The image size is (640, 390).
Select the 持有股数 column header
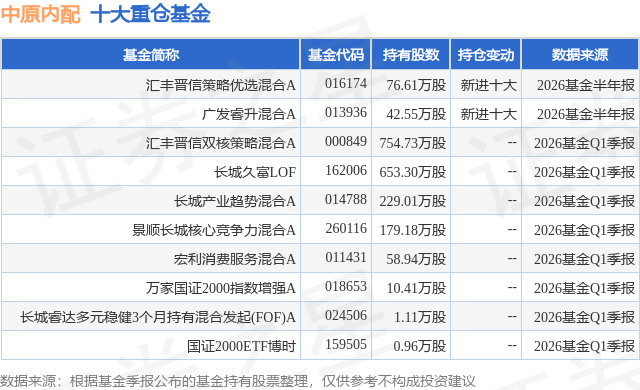[411, 55]
